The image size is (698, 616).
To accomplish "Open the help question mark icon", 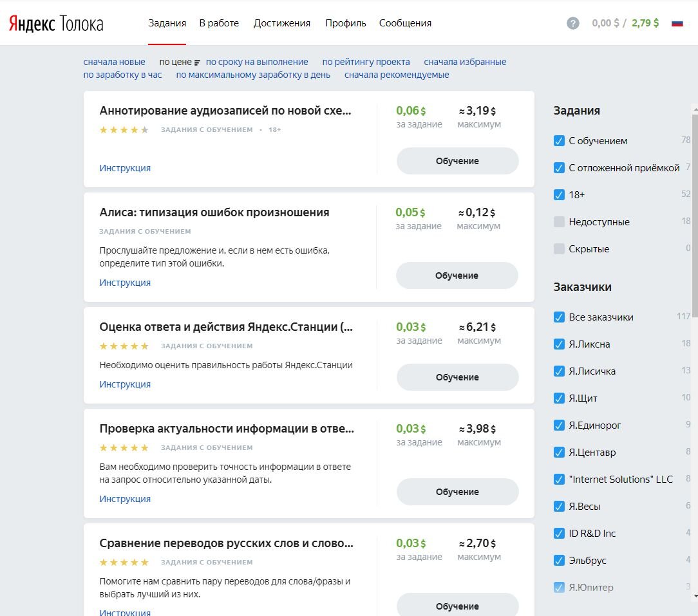I will 573,23.
